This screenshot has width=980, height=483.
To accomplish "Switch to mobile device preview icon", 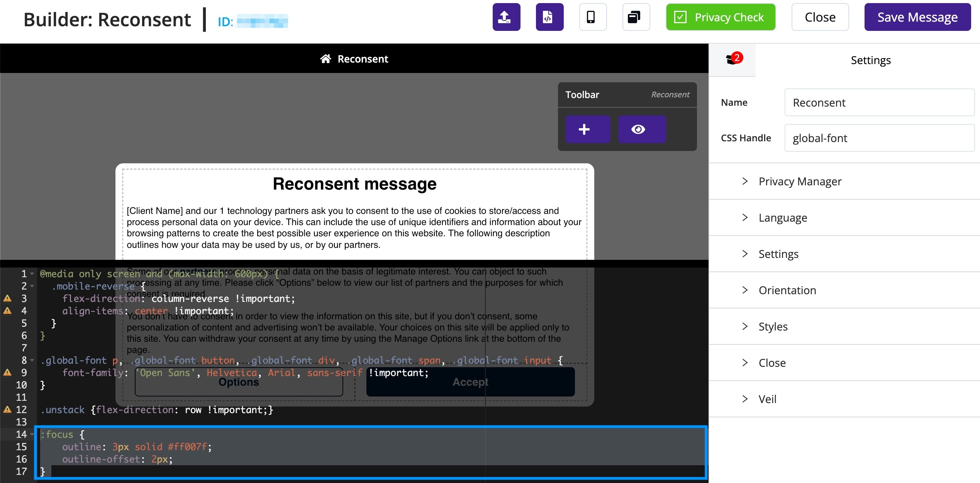I will [x=593, y=17].
